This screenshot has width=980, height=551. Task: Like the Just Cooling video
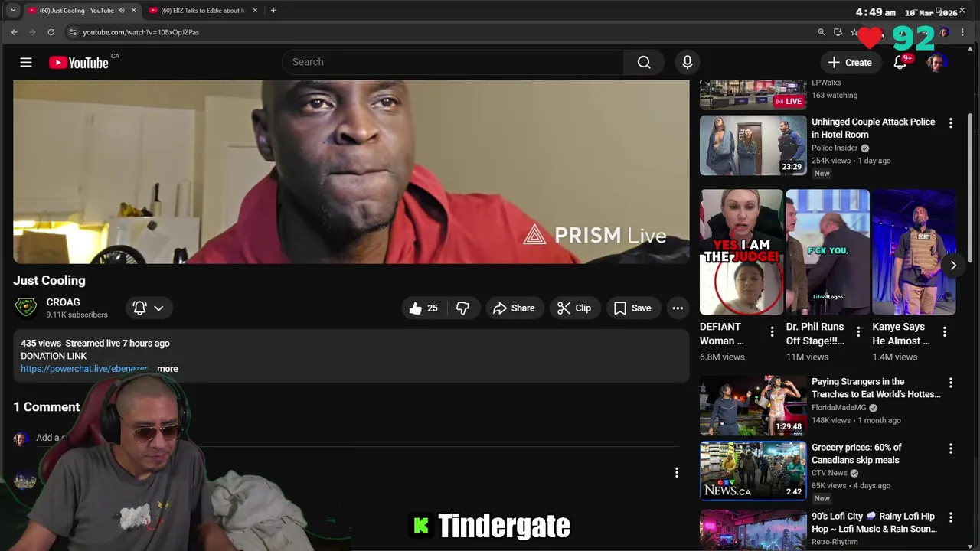(x=423, y=308)
